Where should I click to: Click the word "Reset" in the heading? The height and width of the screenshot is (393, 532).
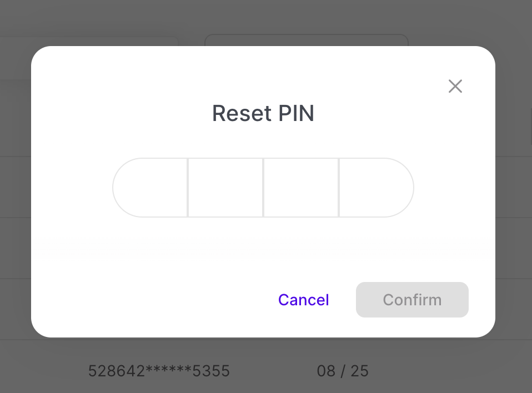(x=242, y=113)
